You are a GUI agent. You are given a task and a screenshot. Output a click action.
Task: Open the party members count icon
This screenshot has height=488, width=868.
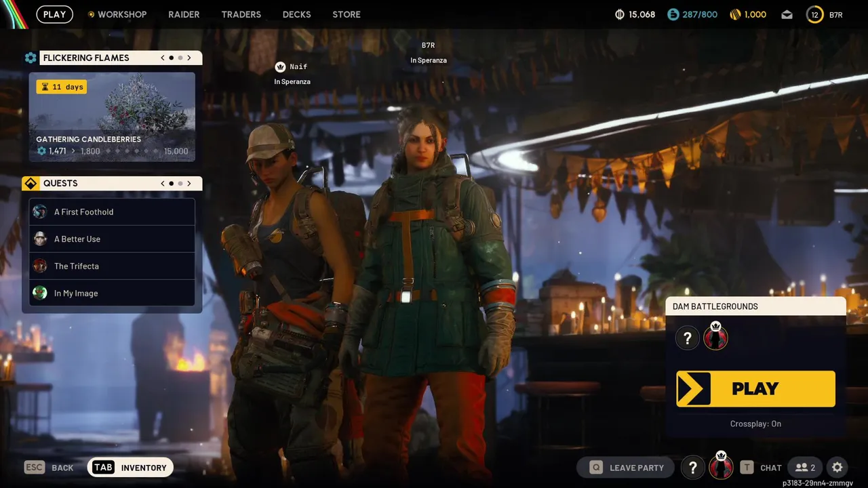[805, 468]
